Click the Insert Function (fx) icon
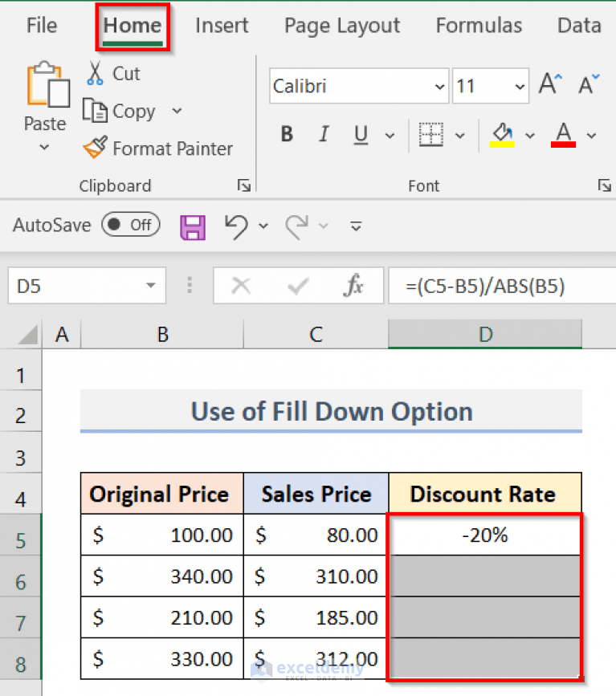Viewport: 616px width, 696px height. pos(353,285)
